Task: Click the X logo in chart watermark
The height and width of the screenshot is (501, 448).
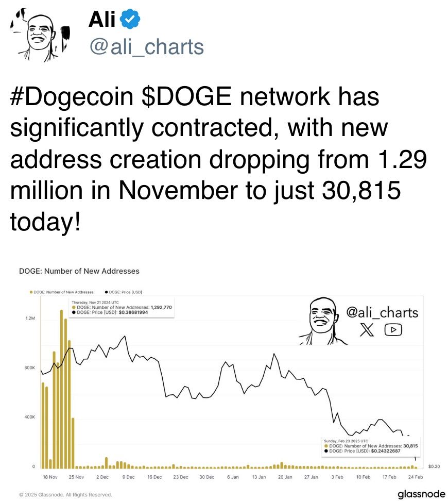Action: click(366, 330)
